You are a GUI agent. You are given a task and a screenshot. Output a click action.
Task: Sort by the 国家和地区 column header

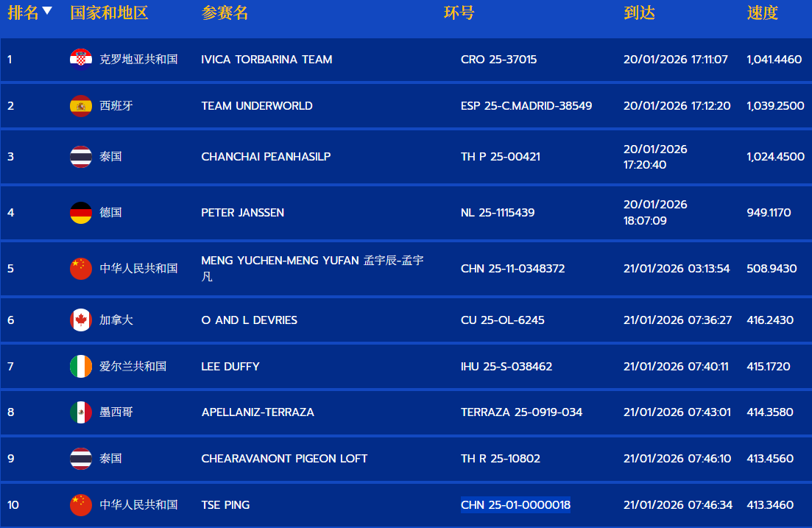[109, 13]
